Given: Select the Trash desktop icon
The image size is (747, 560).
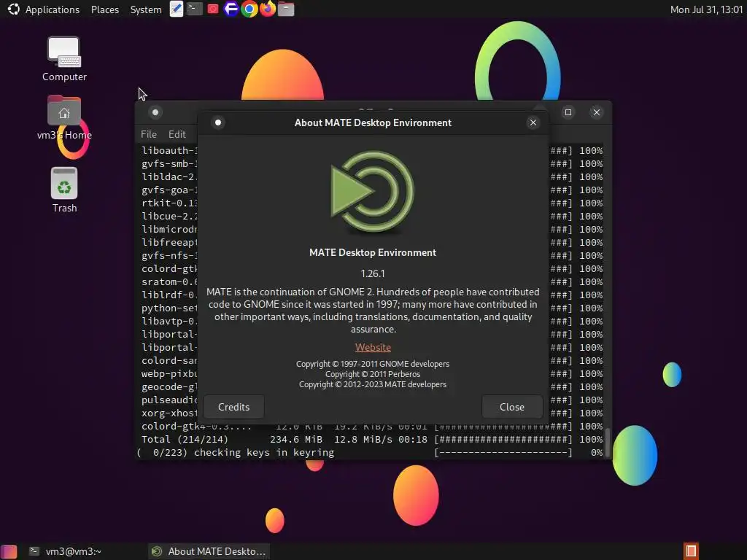Looking at the screenshot, I should pyautogui.click(x=64, y=190).
